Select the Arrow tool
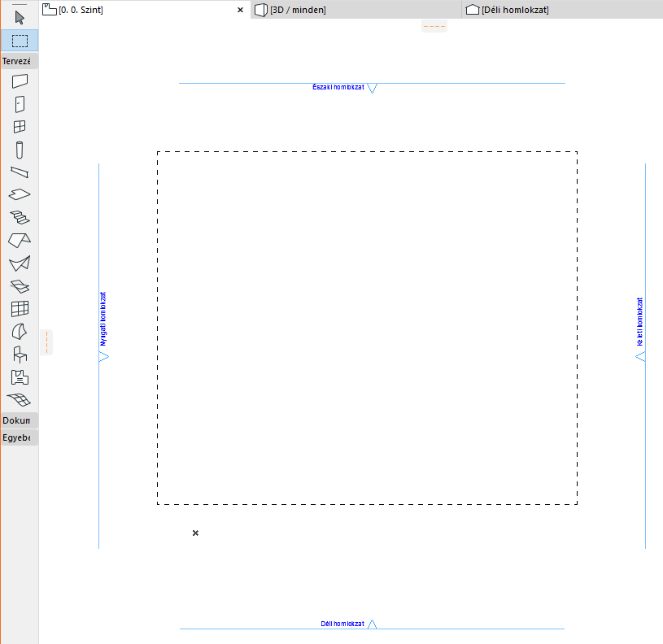Image resolution: width=663 pixels, height=644 pixels. coord(20,18)
